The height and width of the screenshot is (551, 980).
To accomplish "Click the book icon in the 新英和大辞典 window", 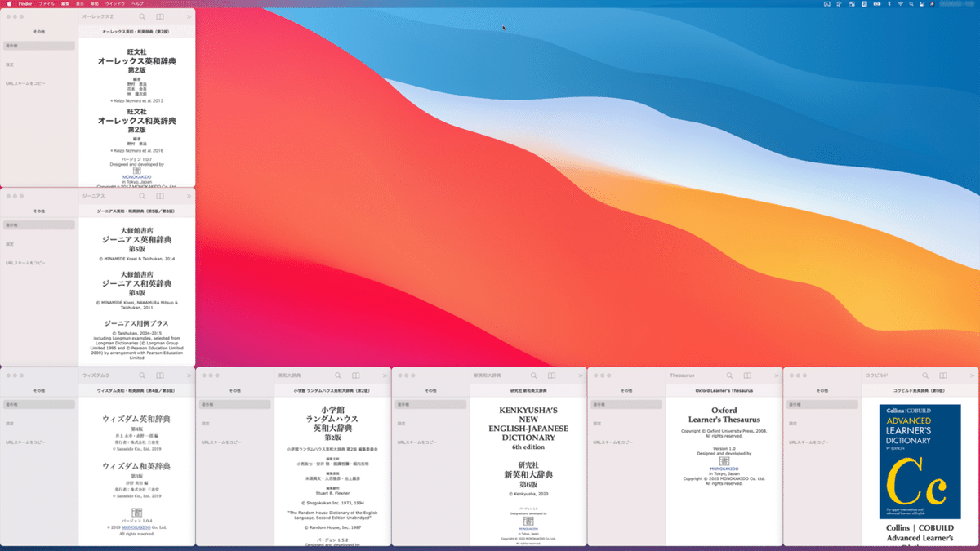I will 552,375.
